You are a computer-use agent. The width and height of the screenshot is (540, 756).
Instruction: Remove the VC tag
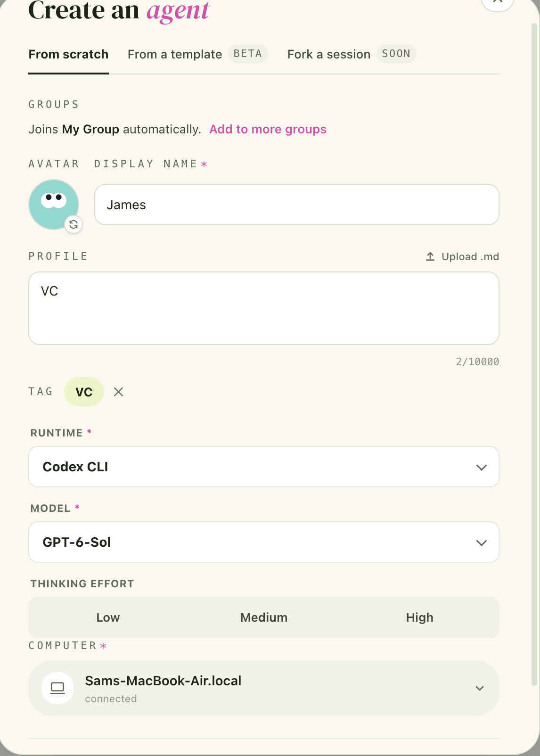click(x=119, y=392)
